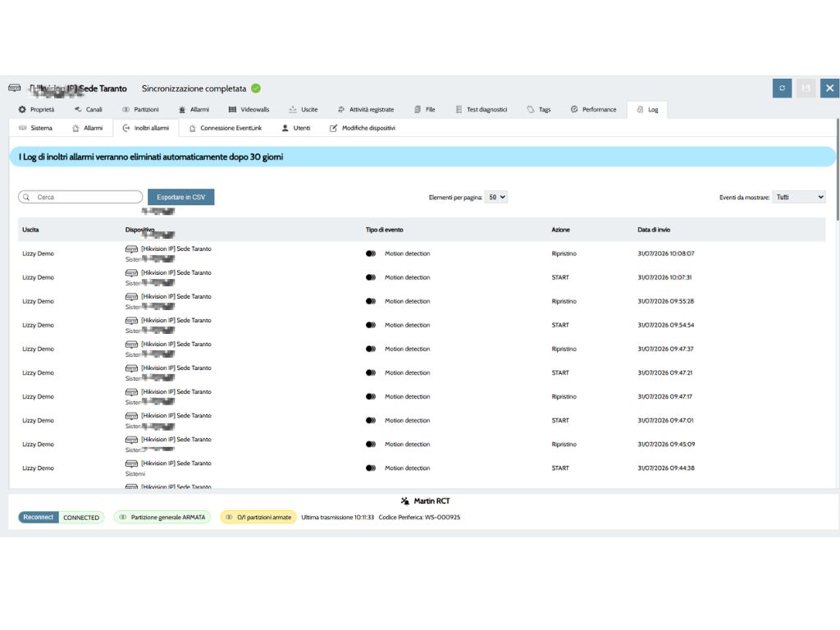Open the Utenti sub-tab
This screenshot has height=630, width=840.
click(x=295, y=128)
